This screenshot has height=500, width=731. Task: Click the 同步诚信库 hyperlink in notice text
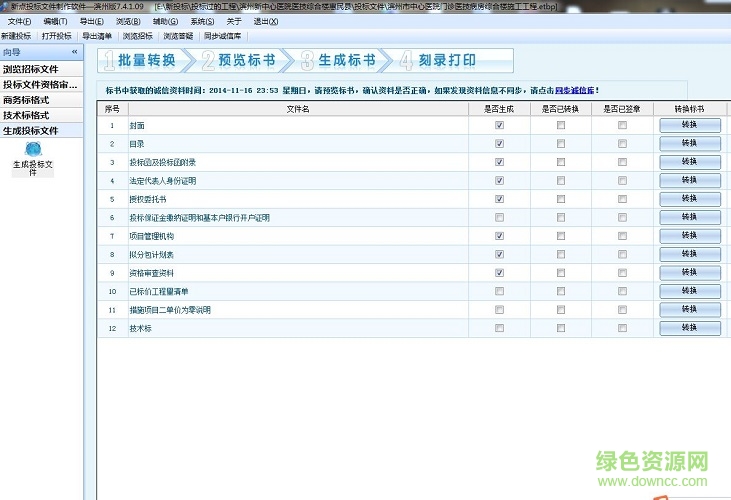click(576, 90)
